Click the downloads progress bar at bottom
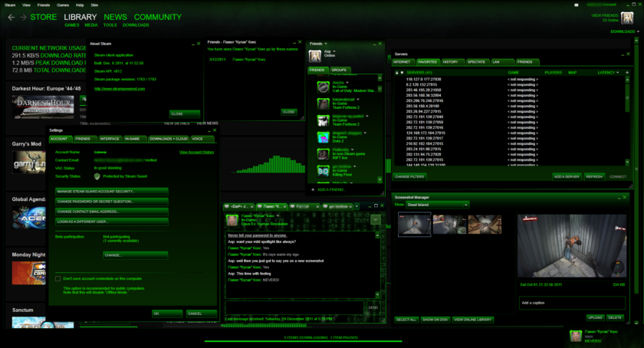Screen dimensions: 644x348 pos(303,341)
